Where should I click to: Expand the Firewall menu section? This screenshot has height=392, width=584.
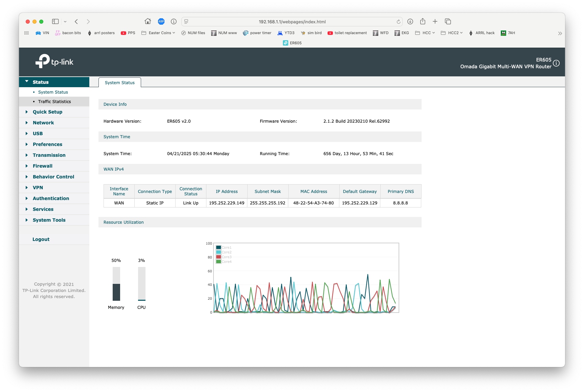(x=43, y=166)
